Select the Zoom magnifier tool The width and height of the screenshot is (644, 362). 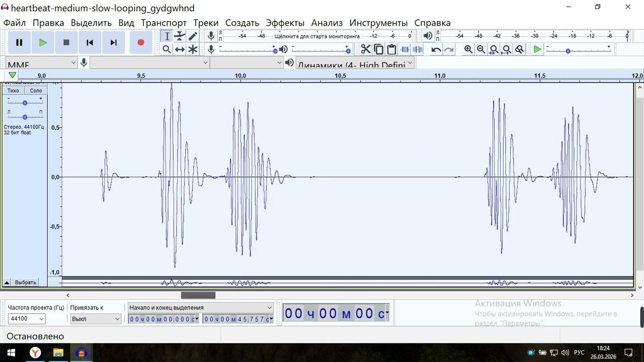point(167,49)
